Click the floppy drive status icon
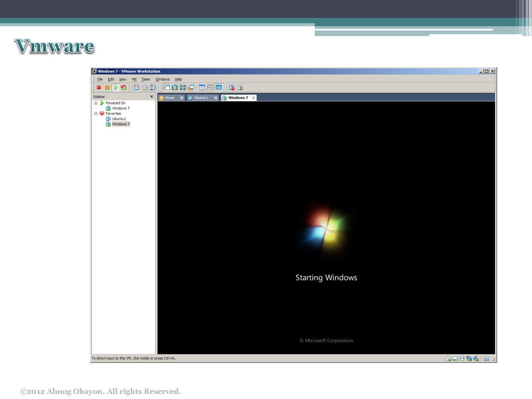The image size is (532, 399). click(462, 358)
